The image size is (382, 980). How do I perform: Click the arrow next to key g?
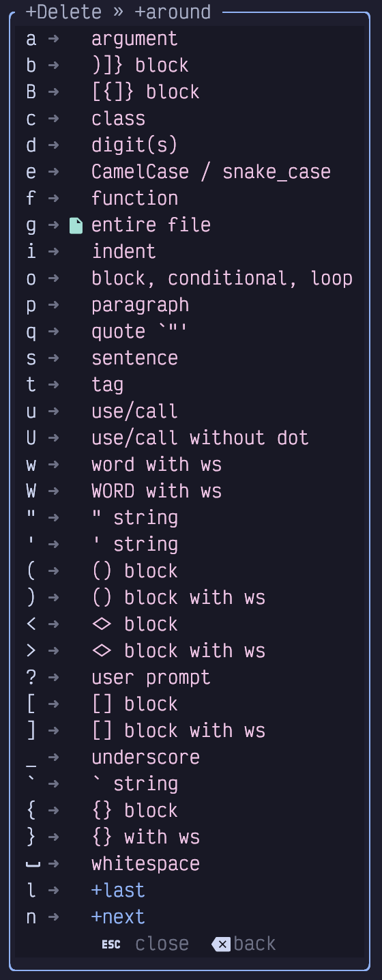pos(54,225)
